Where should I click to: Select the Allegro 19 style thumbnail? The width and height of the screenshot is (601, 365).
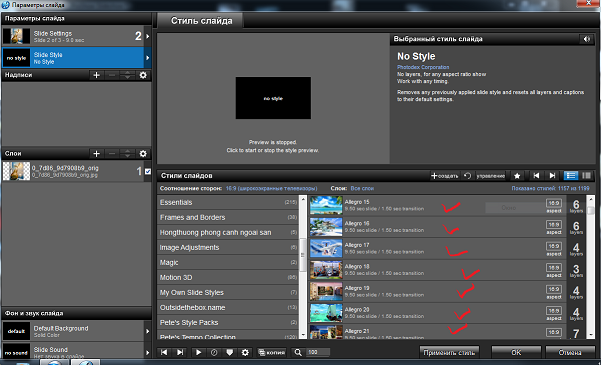[326, 291]
